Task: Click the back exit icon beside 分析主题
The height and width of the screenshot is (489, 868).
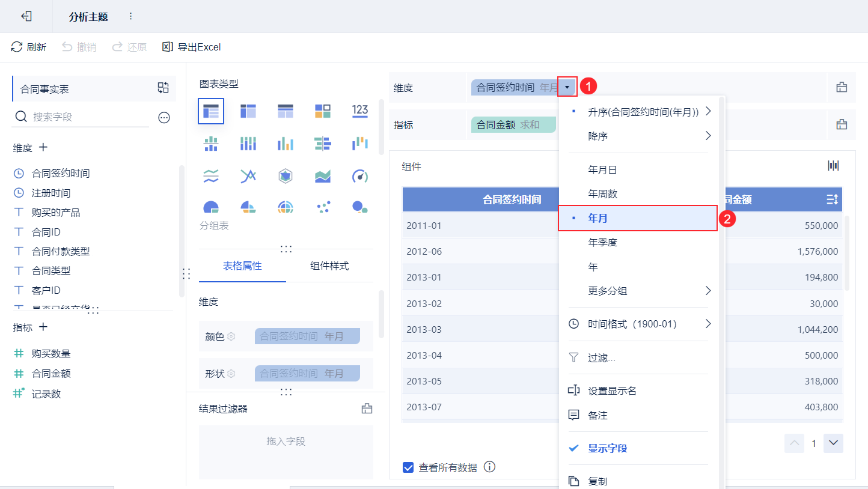Action: pos(26,16)
